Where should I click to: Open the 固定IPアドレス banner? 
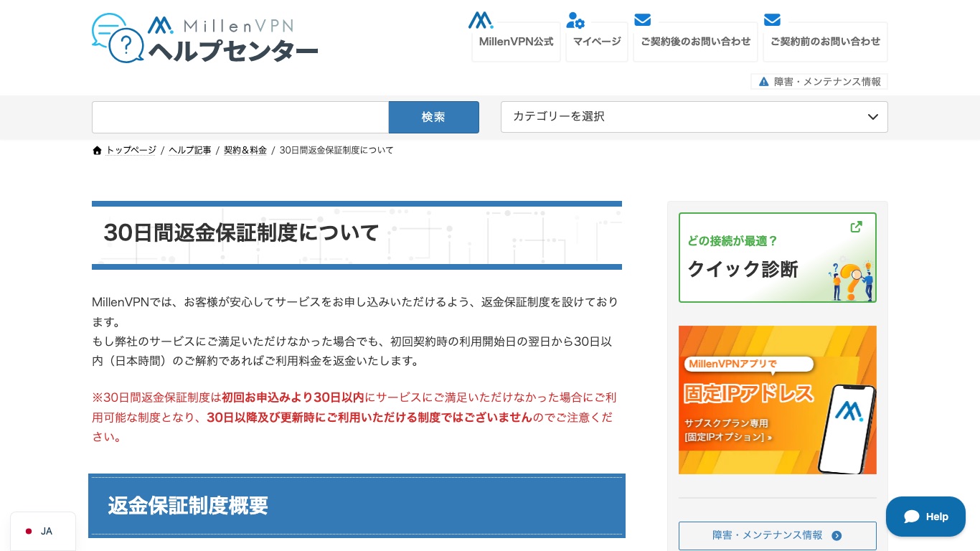[778, 400]
